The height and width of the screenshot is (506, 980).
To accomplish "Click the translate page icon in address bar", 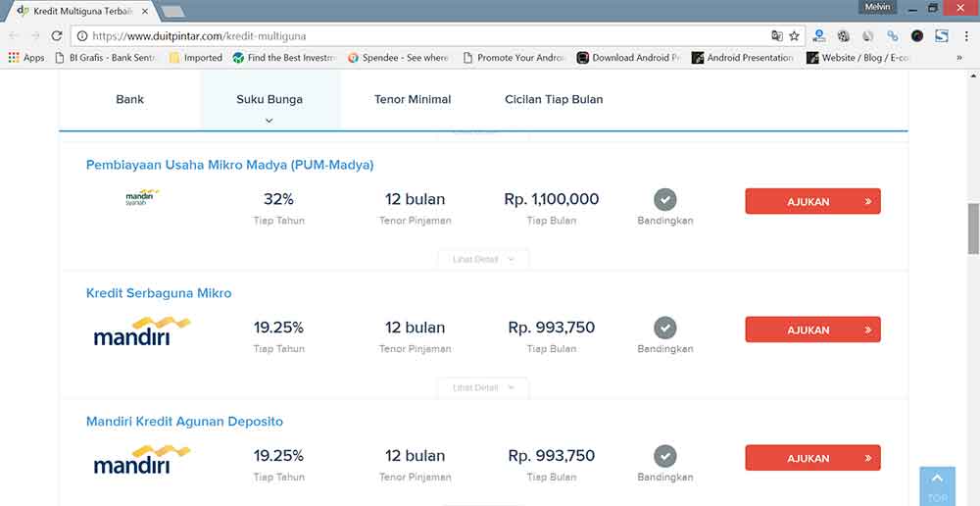I will [x=777, y=36].
